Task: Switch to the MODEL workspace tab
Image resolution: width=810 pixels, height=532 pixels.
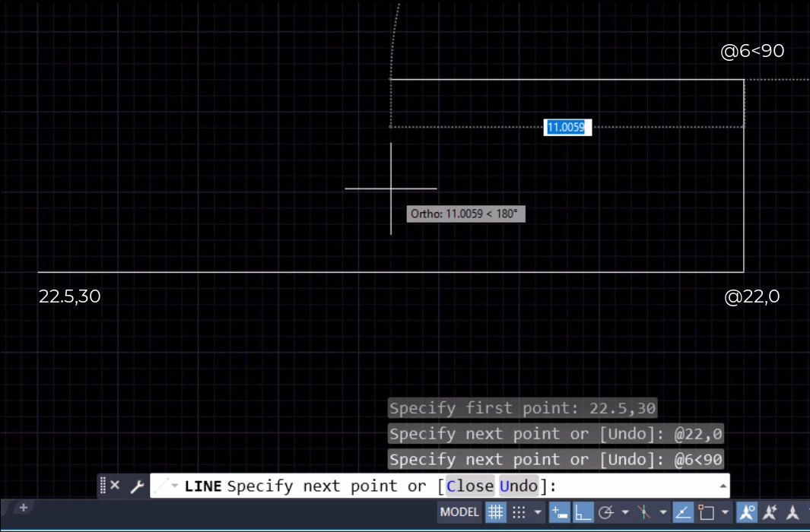Action: (460, 512)
